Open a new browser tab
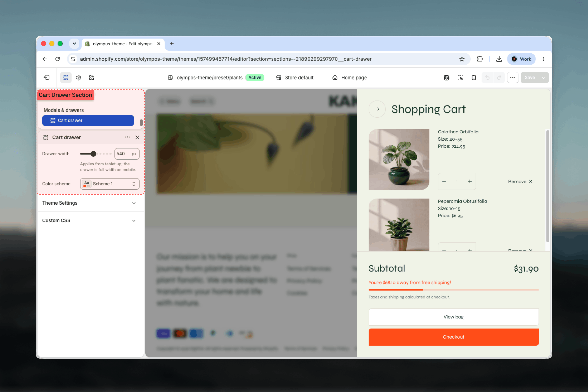Image resolution: width=588 pixels, height=392 pixels. [x=172, y=44]
